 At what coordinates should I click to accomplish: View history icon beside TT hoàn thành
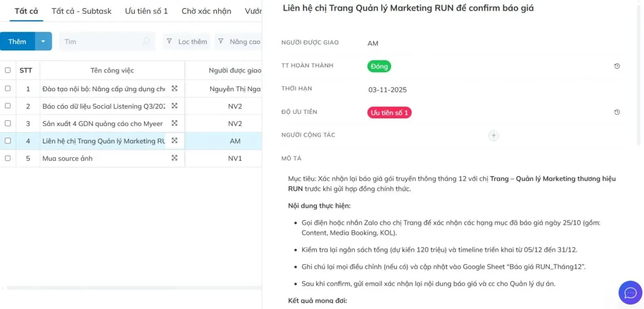tap(617, 66)
